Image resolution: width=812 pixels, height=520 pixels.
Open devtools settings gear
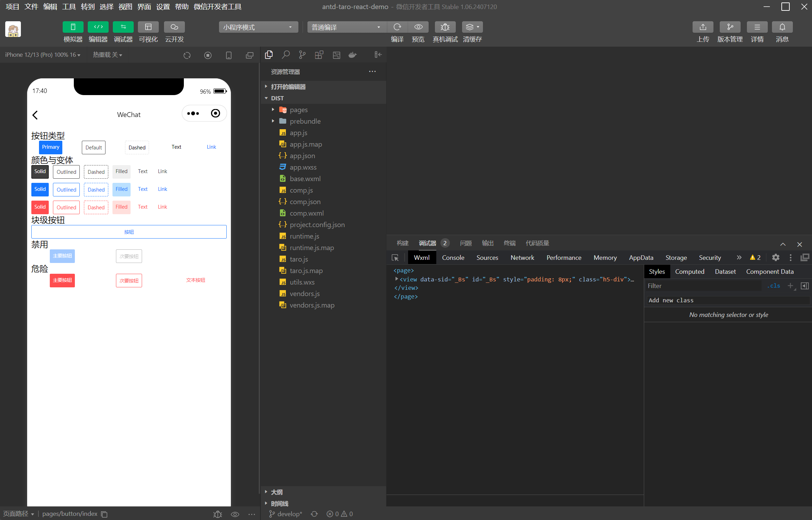click(775, 257)
